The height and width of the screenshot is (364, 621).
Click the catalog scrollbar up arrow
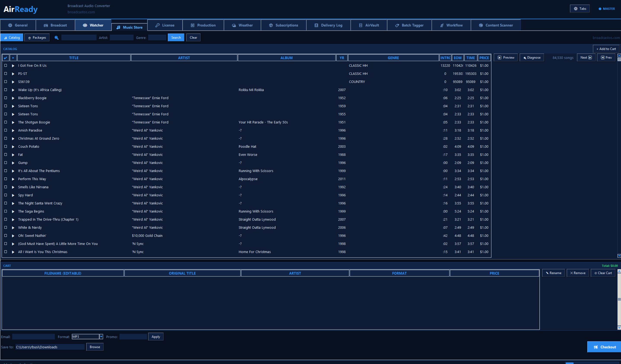(x=619, y=56)
